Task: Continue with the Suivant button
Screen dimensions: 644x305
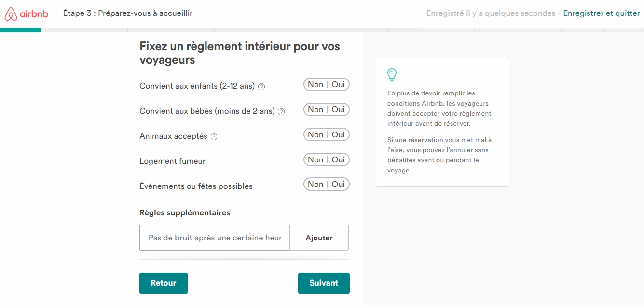Action: [x=324, y=283]
